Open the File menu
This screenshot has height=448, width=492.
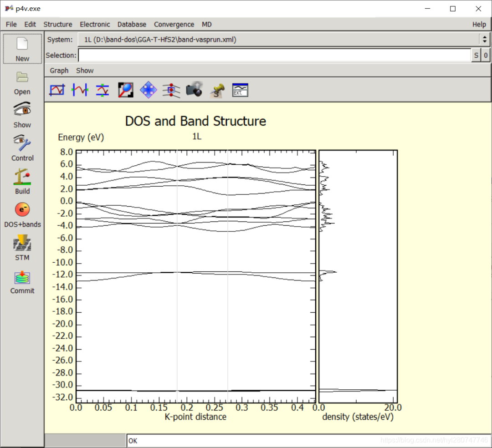(11, 25)
